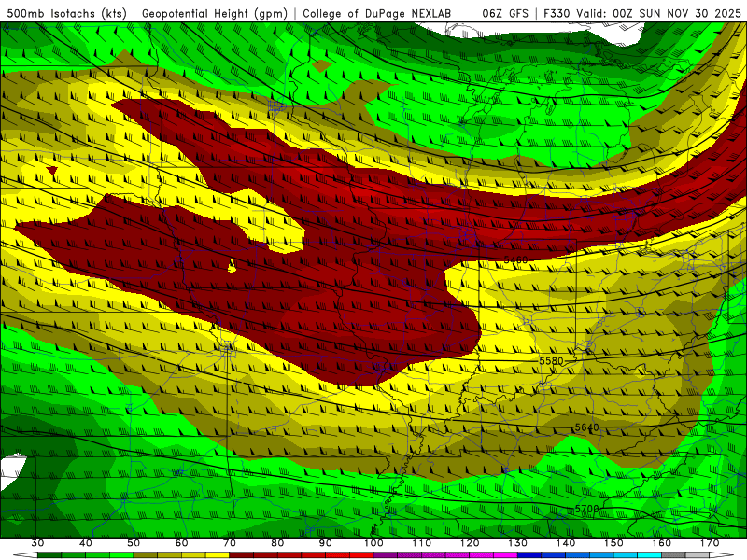This screenshot has height=560, width=747.
Task: Click the '500mb Isotachs (kts)' title text
Action: 66,14
